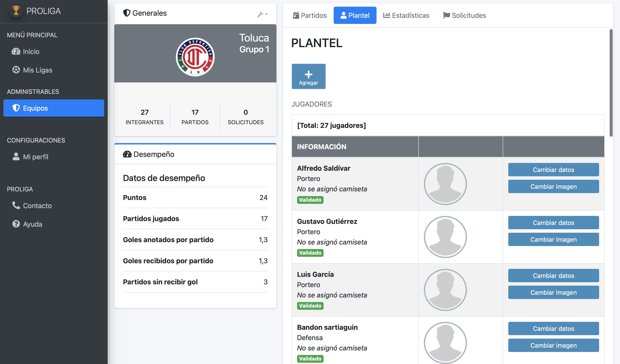Click the Contacto phone icon
This screenshot has width=620, height=364.
(x=16, y=205)
